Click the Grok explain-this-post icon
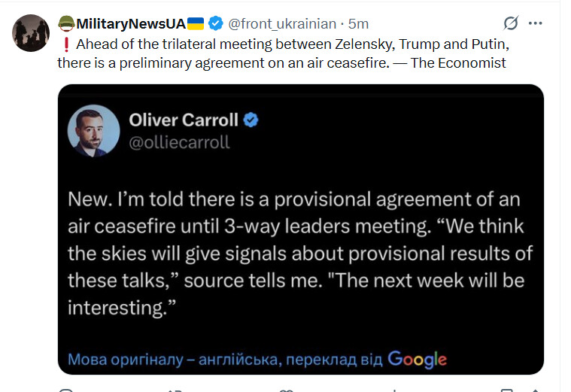This screenshot has width=571, height=392. point(511,23)
